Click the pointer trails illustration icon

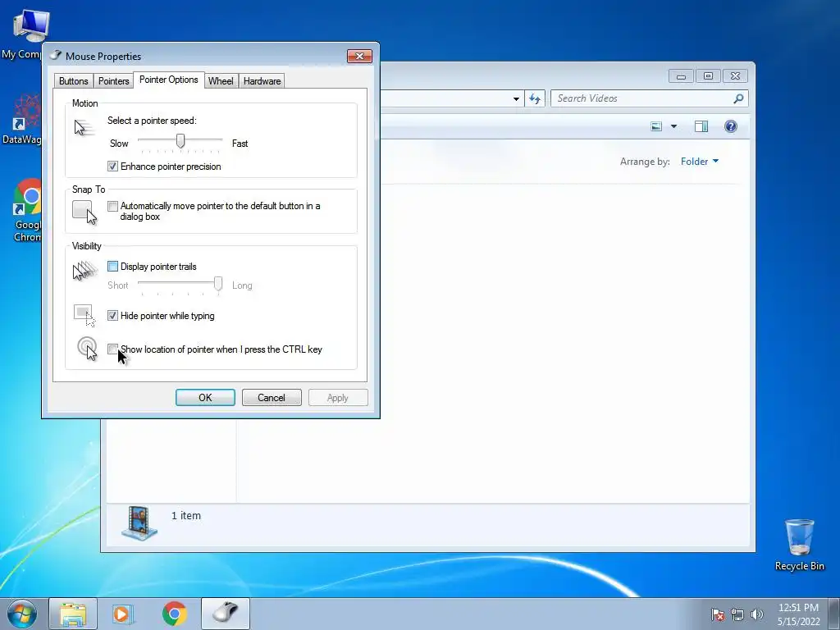[84, 271]
